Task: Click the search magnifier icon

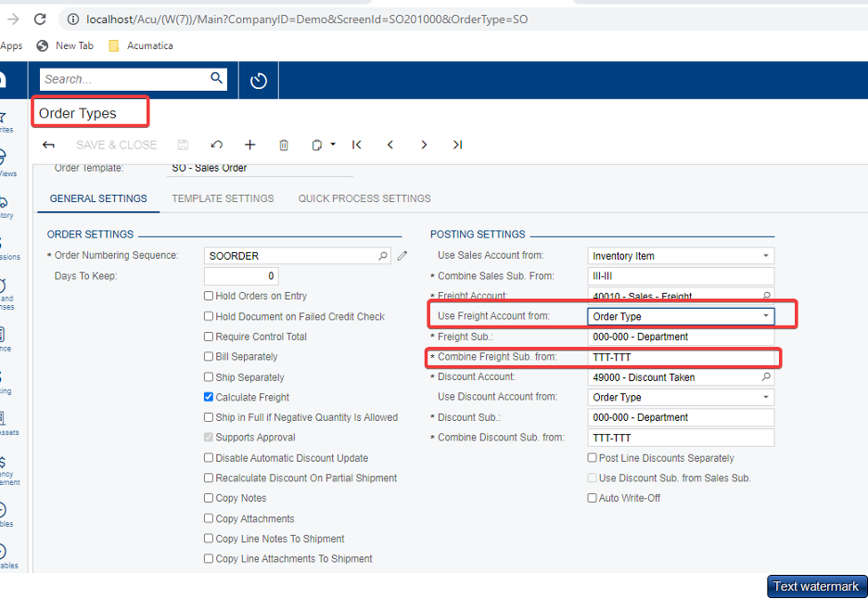Action: [216, 79]
